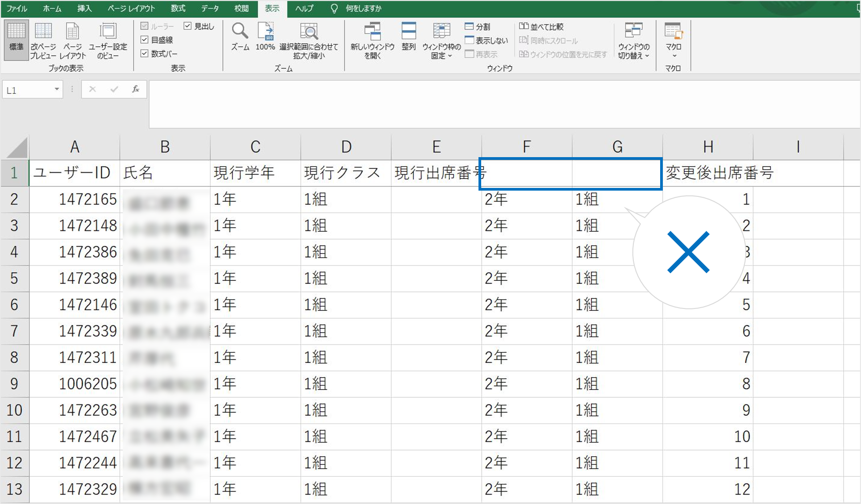Image resolution: width=861 pixels, height=504 pixels.
Task: Click 表示しない hide window button
Action: (x=487, y=41)
